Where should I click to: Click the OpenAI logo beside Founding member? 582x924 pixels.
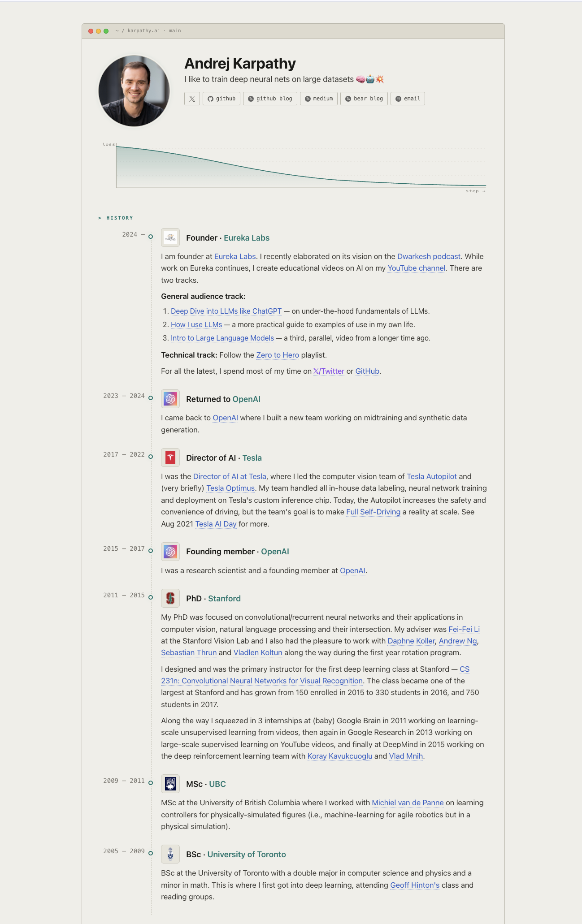coord(170,551)
